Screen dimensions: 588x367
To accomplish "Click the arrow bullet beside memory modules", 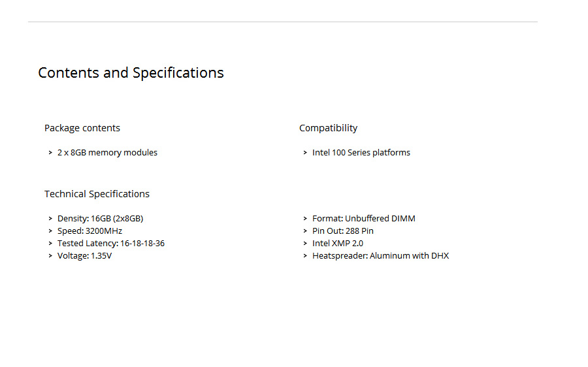I will point(50,153).
